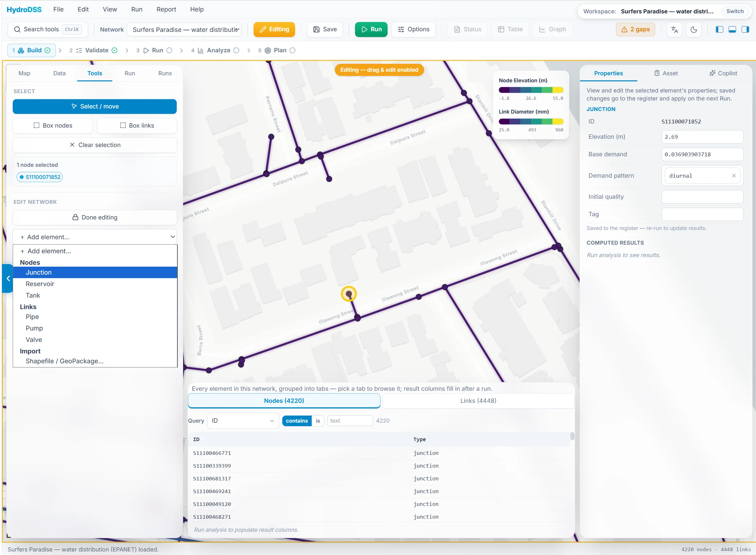Image resolution: width=756 pixels, height=555 pixels.
Task: Open the Add element dropdown
Action: (x=95, y=237)
